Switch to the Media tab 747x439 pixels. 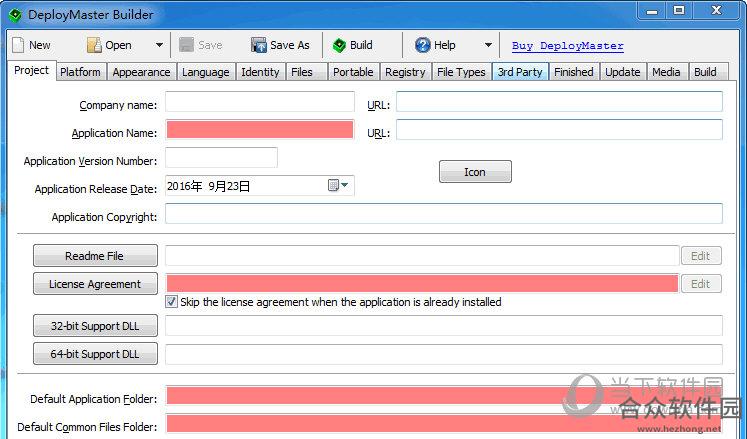click(x=666, y=72)
